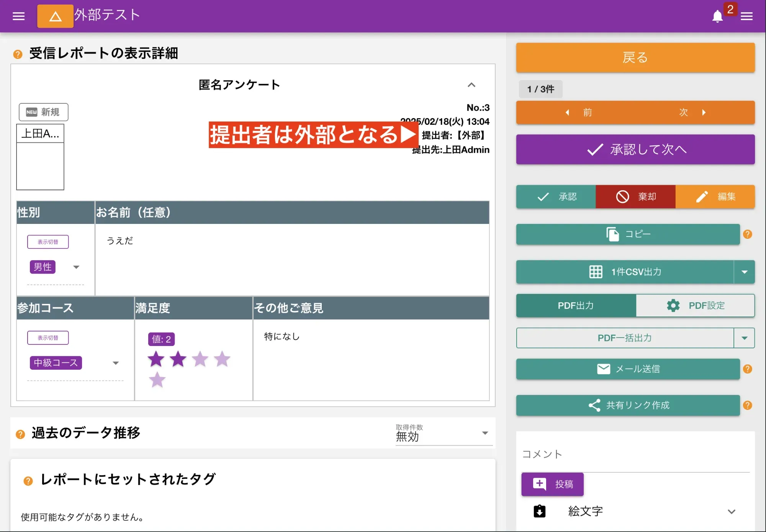This screenshot has height=532, width=766.
Task: Open the left navigation hamburger menu
Action: [18, 16]
